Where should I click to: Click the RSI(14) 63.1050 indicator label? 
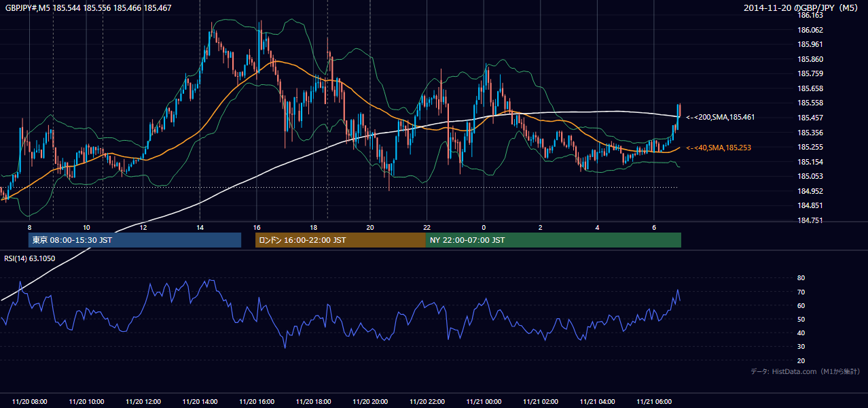point(30,258)
